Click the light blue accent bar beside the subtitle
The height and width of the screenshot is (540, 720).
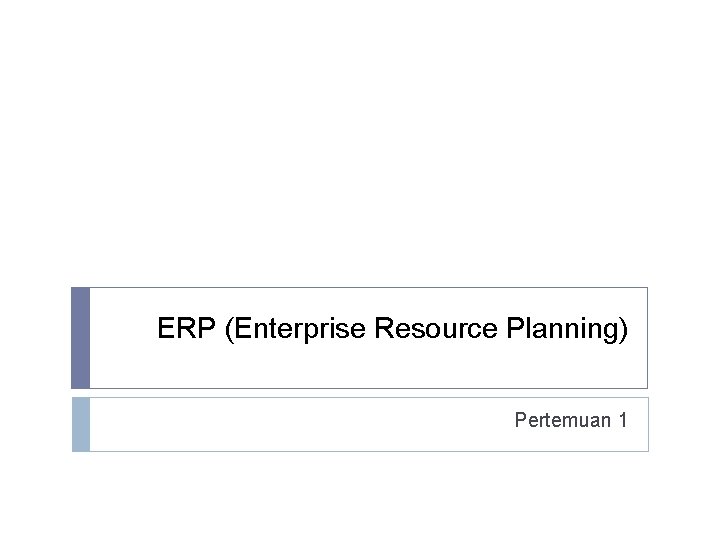(x=80, y=424)
